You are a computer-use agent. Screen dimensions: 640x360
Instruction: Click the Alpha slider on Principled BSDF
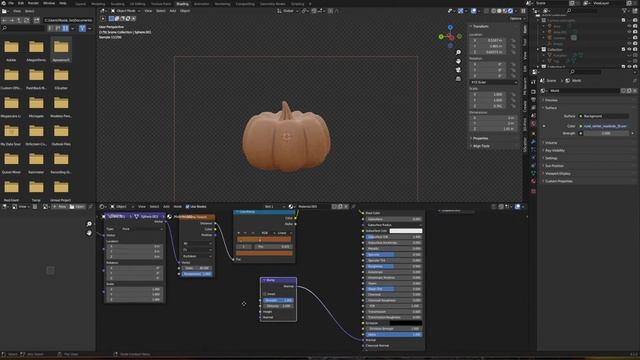pos(394,335)
